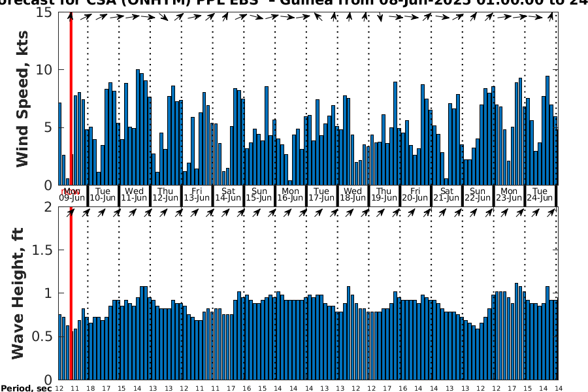588x392 pixels.
Task: Click the red 'now' marker in wind chart
Action: 71,98
